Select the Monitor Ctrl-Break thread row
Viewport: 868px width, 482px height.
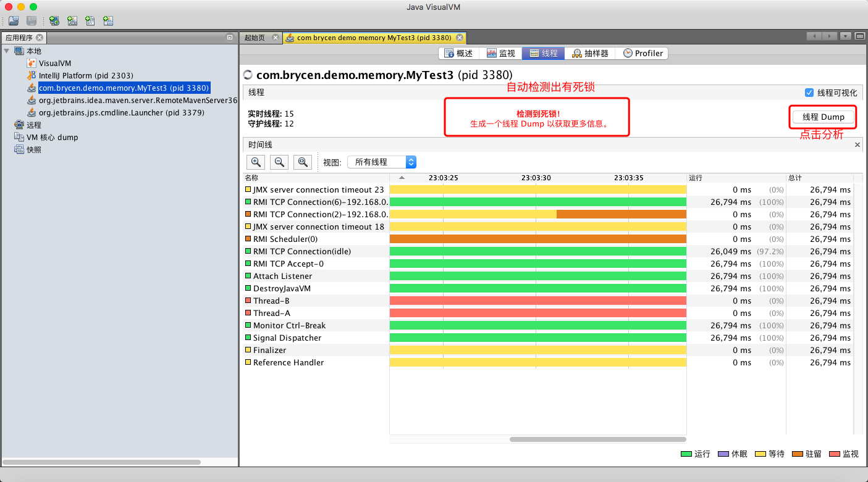click(x=548, y=325)
